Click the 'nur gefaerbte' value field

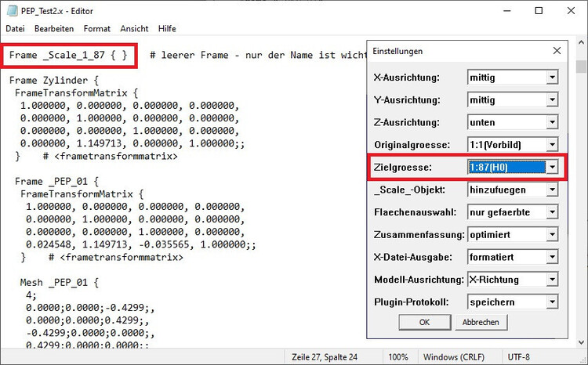507,212
